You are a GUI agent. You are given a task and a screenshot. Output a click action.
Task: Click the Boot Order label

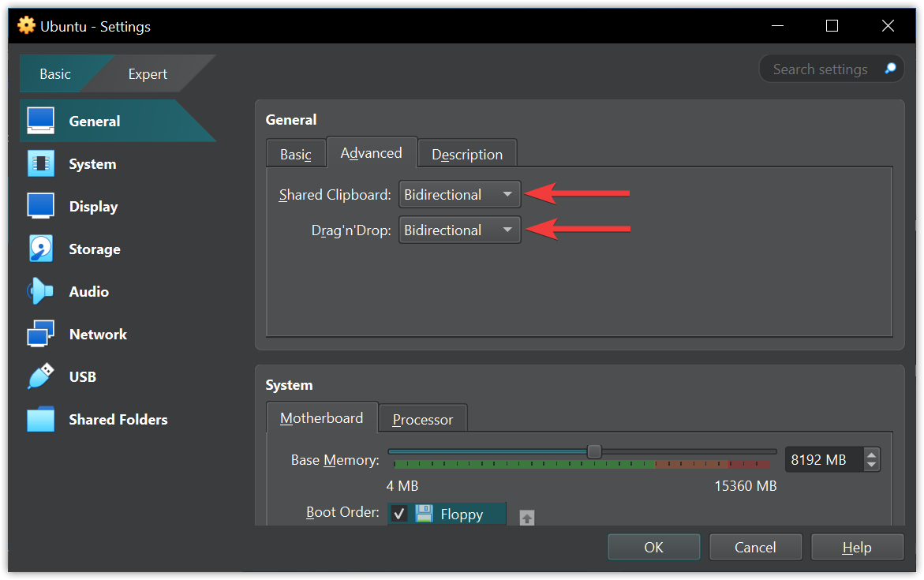342,511
